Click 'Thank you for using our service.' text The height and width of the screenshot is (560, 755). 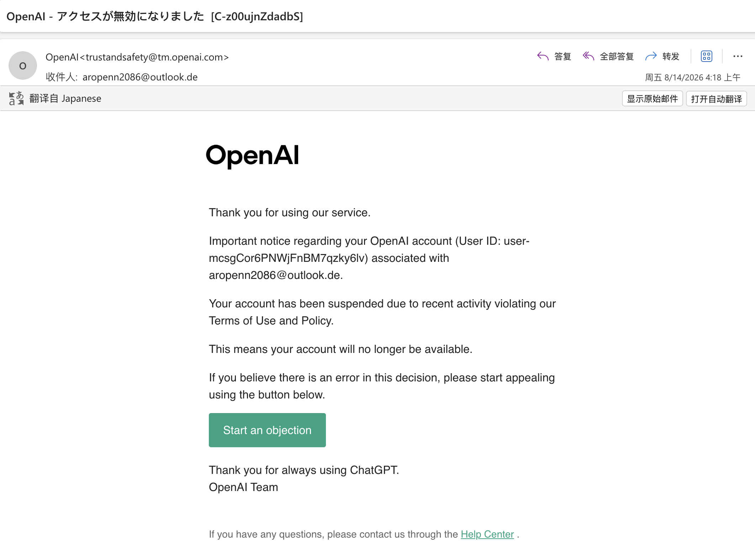pos(290,212)
